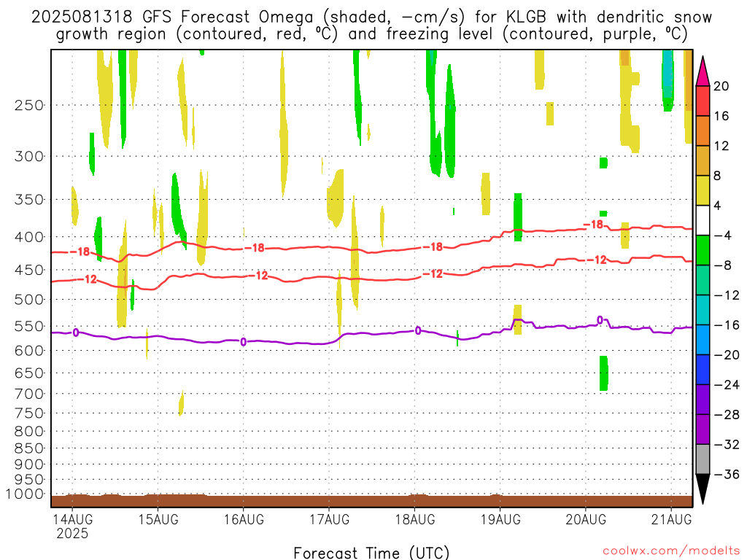The image size is (747, 560).
Task: Click the bright green -4 to -8 swatch
Action: 703,251
